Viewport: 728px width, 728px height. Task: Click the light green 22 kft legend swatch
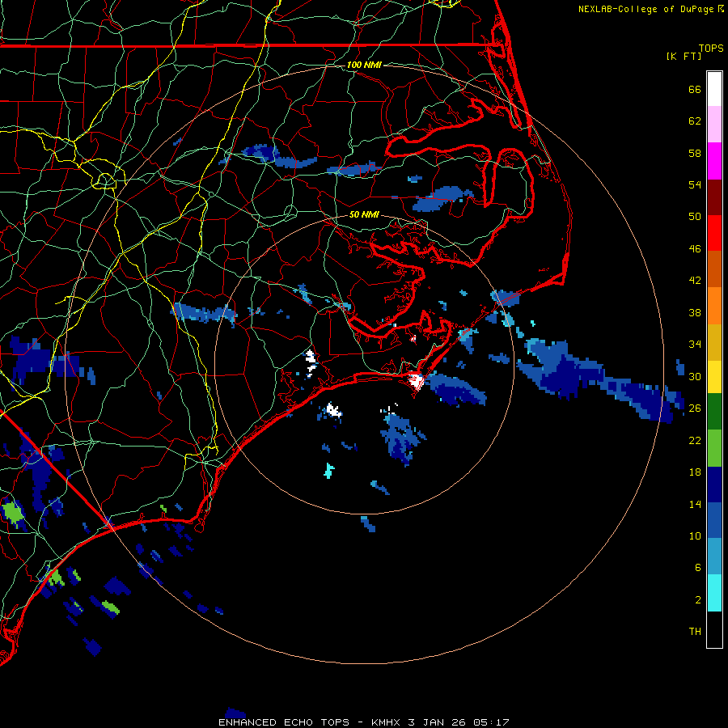[714, 448]
